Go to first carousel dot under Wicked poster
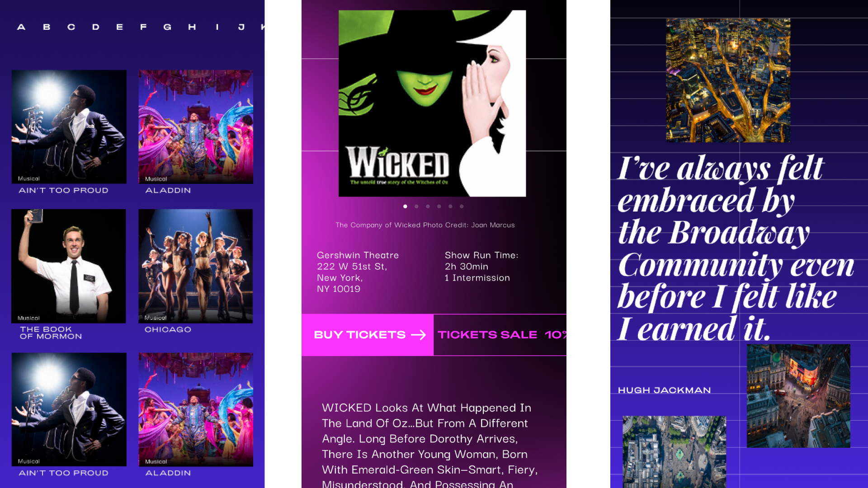The width and height of the screenshot is (868, 488). (x=405, y=206)
